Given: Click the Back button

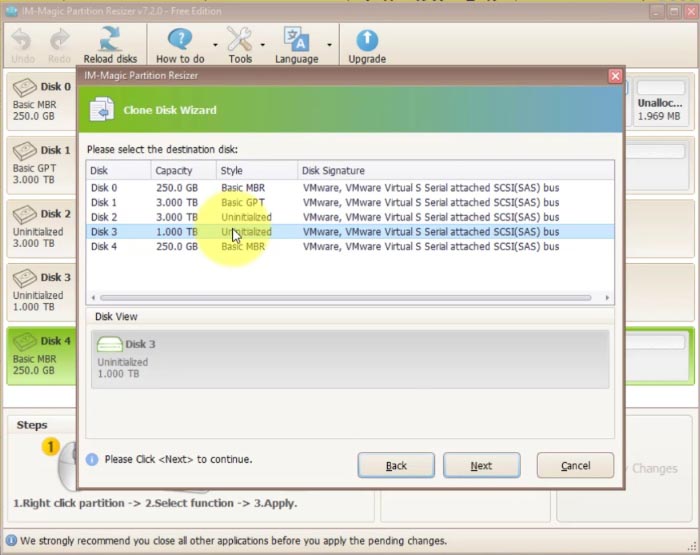Looking at the screenshot, I should (396, 465).
